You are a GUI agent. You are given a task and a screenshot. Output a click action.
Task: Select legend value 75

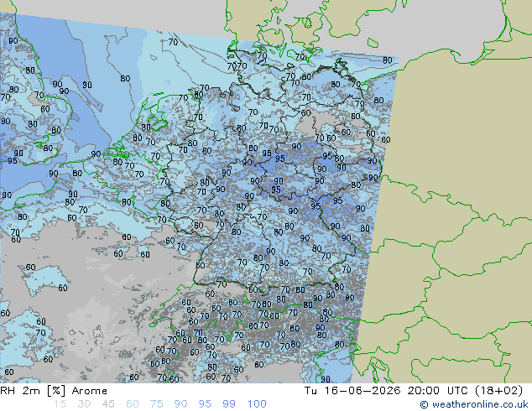coord(156,404)
